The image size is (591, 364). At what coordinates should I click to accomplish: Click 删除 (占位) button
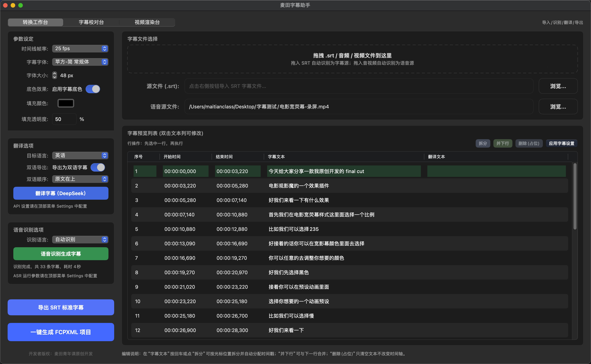point(529,143)
